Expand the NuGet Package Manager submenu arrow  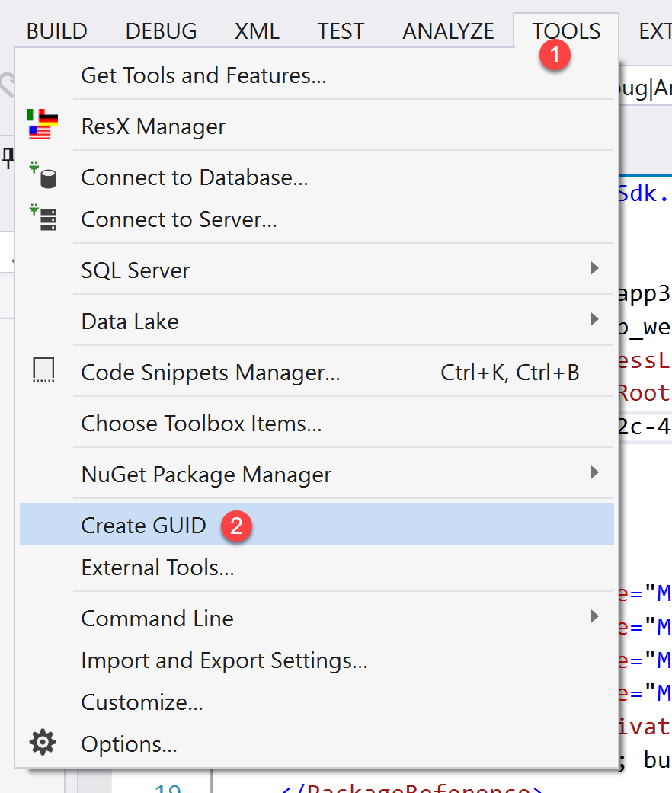pyautogui.click(x=594, y=472)
